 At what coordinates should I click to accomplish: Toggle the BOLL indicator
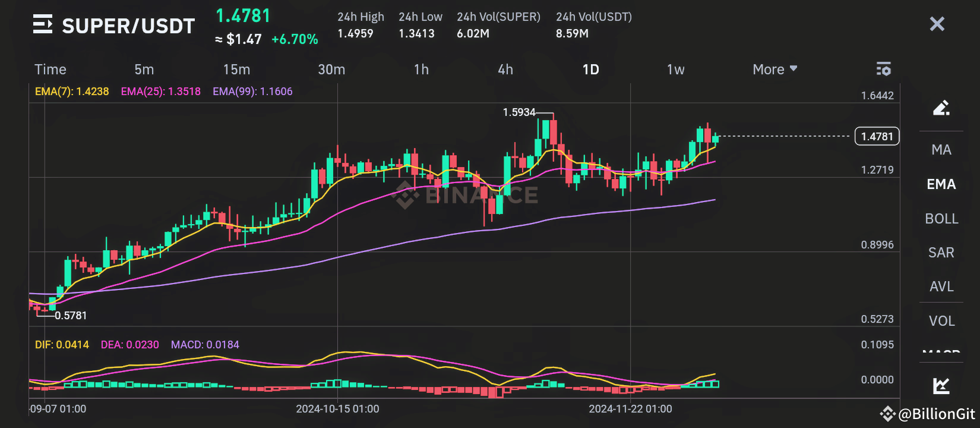point(941,219)
